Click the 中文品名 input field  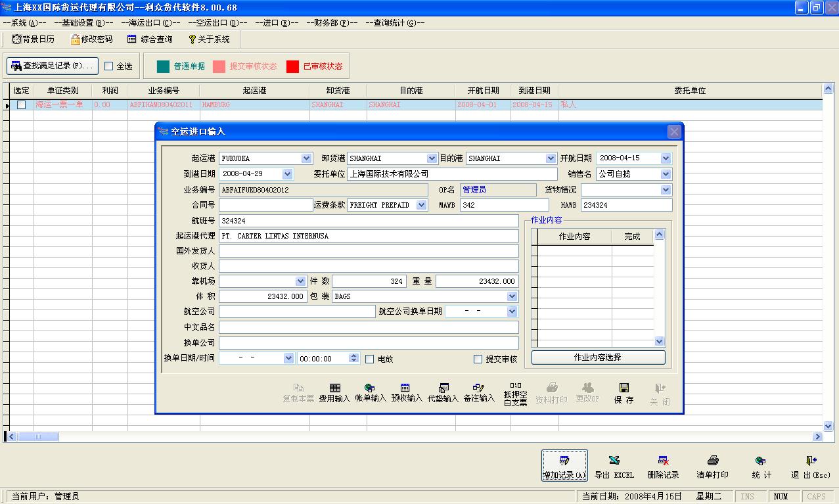369,327
